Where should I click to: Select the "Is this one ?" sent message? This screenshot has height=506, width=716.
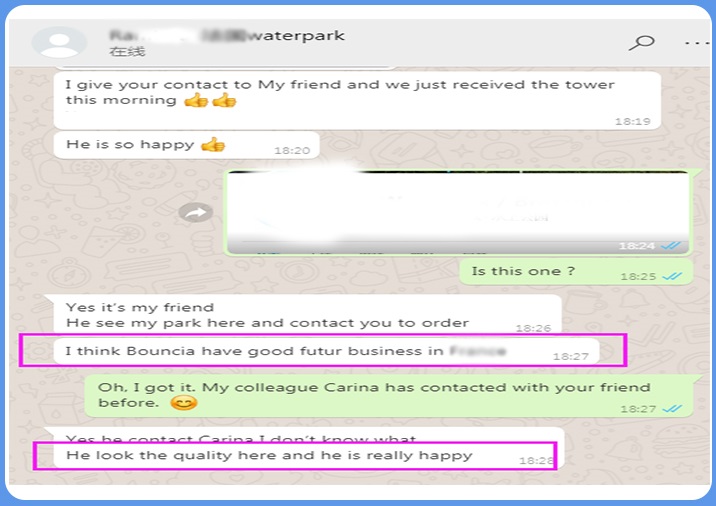tap(576, 272)
